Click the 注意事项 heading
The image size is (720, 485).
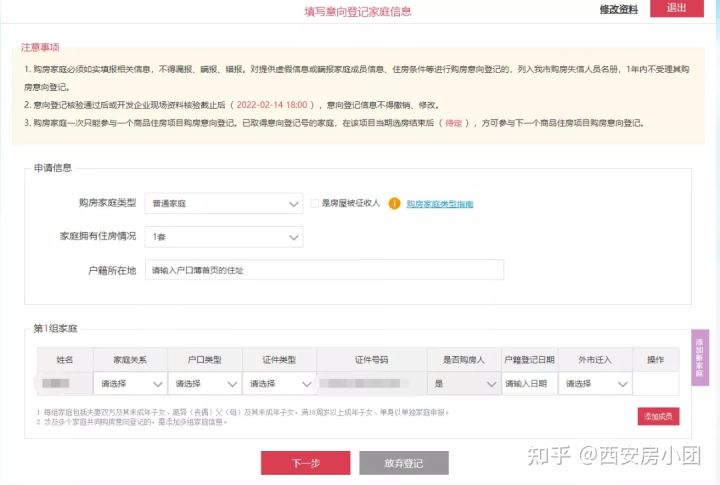(x=40, y=47)
